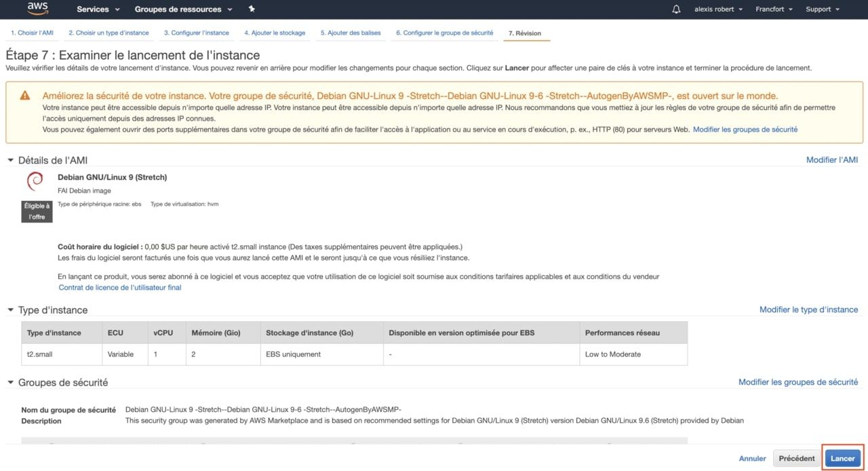
Task: Click the EBS uniquement cell
Action: pyautogui.click(x=321, y=354)
